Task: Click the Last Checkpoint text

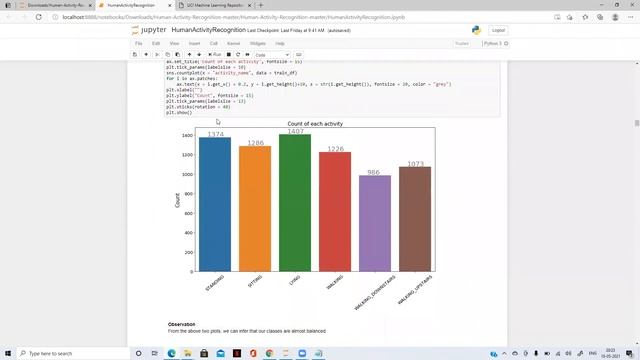Action: click(286, 31)
